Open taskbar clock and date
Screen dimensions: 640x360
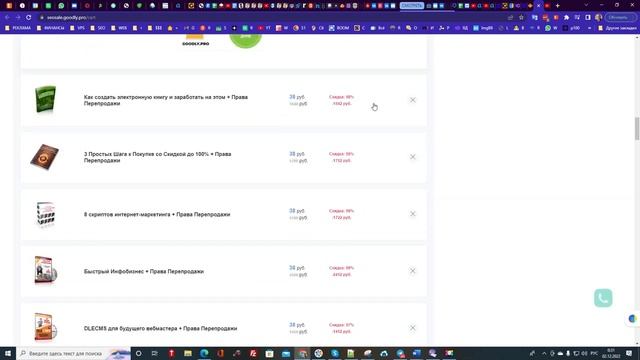tap(611, 353)
